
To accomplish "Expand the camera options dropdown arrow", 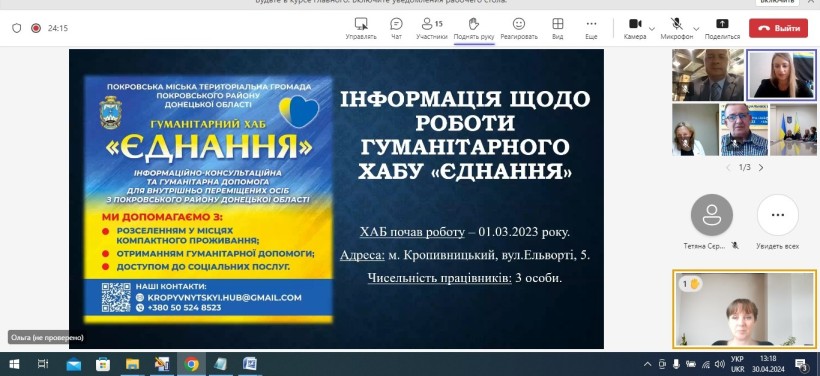I will click(652, 28).
